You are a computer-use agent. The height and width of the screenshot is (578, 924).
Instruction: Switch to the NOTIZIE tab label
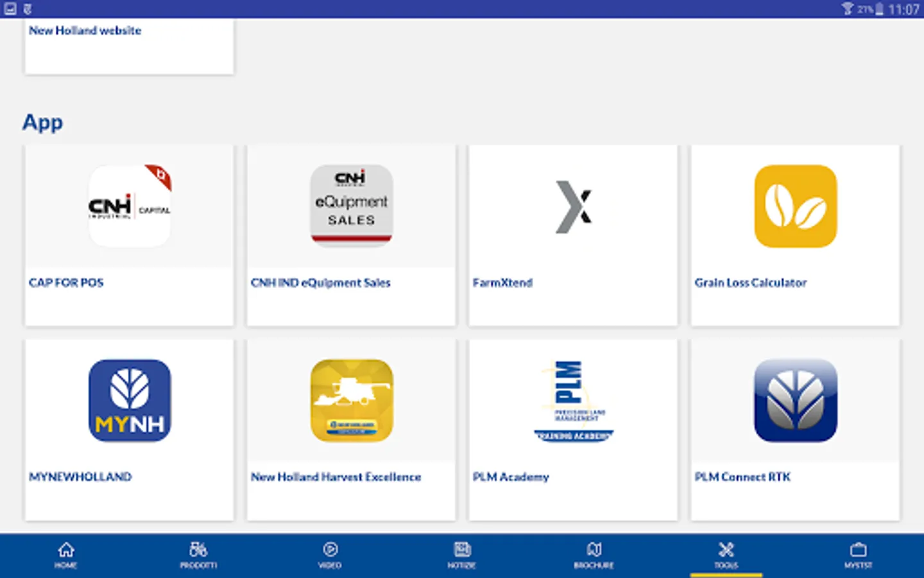click(x=462, y=565)
